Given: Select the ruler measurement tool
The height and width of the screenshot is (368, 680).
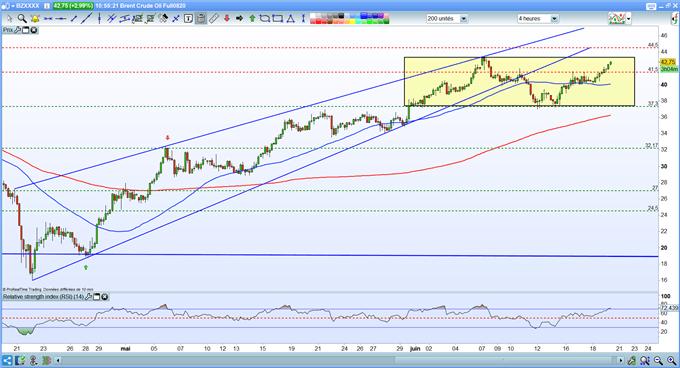Looking at the screenshot, I should [x=214, y=19].
